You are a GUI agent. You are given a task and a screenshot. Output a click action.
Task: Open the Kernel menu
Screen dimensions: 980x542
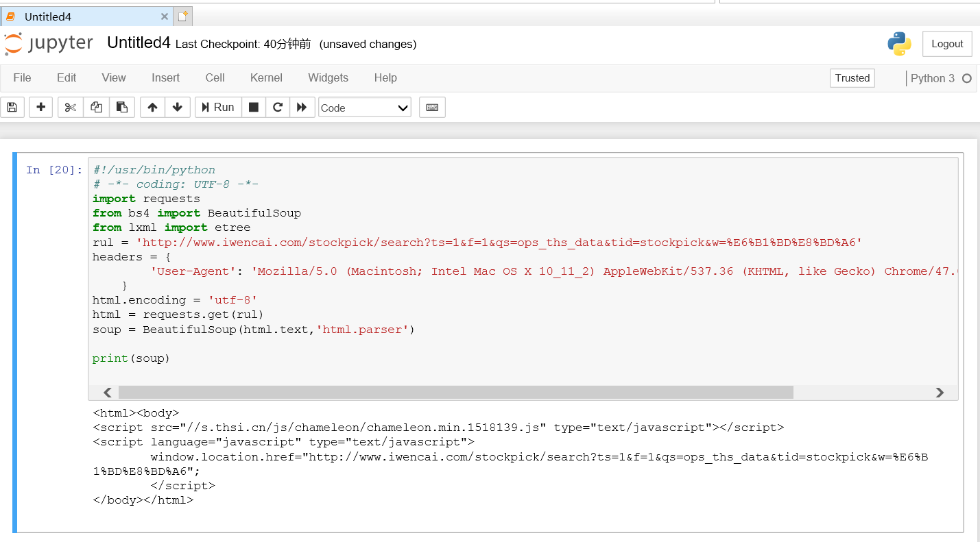click(x=266, y=78)
